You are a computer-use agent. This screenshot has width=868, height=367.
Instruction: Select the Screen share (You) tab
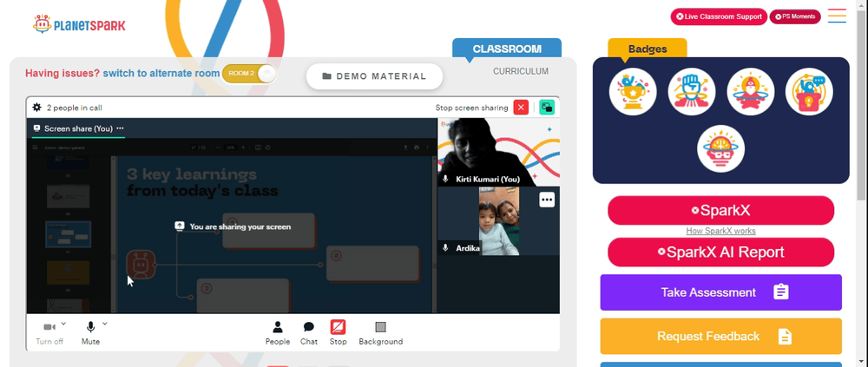(x=78, y=128)
